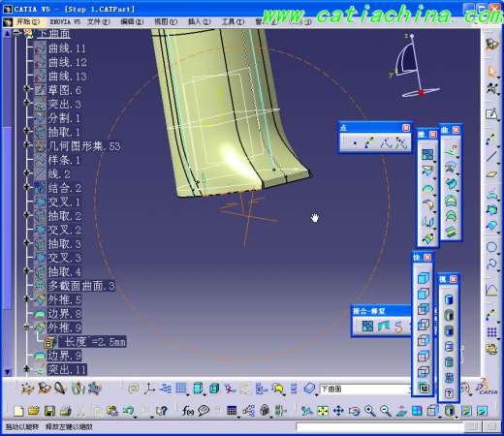Click the Fit All In icon

[323, 411]
